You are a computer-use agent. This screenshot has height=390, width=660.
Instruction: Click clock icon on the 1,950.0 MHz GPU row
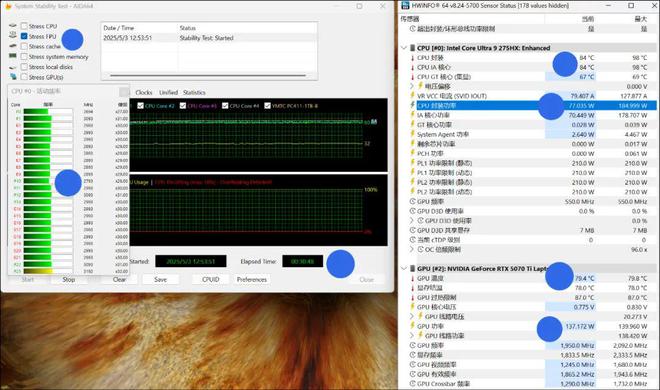click(412, 345)
